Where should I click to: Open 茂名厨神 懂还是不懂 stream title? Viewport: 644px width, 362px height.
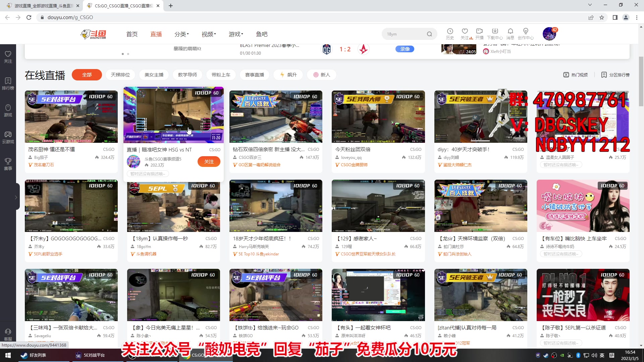point(52,149)
